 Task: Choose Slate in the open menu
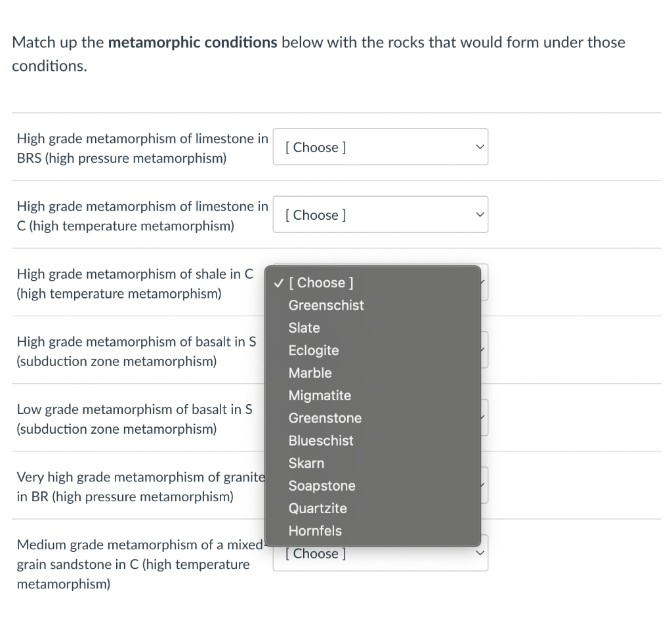tap(304, 327)
